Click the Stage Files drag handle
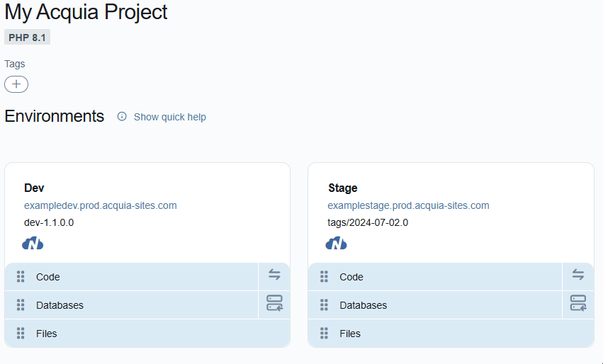 click(325, 334)
